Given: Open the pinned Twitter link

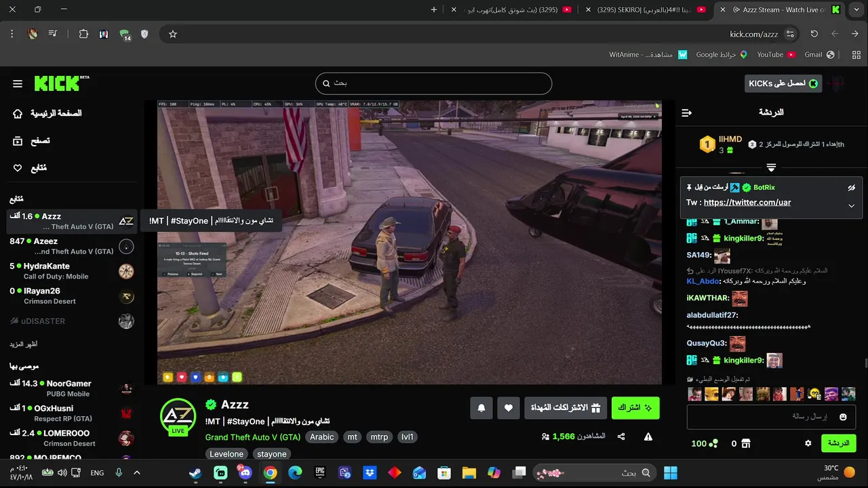Looking at the screenshot, I should (747, 203).
